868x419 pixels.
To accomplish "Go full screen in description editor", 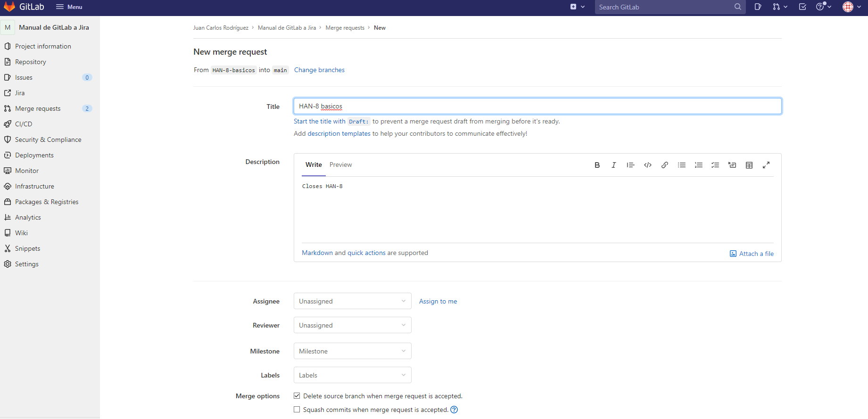I will (x=766, y=165).
